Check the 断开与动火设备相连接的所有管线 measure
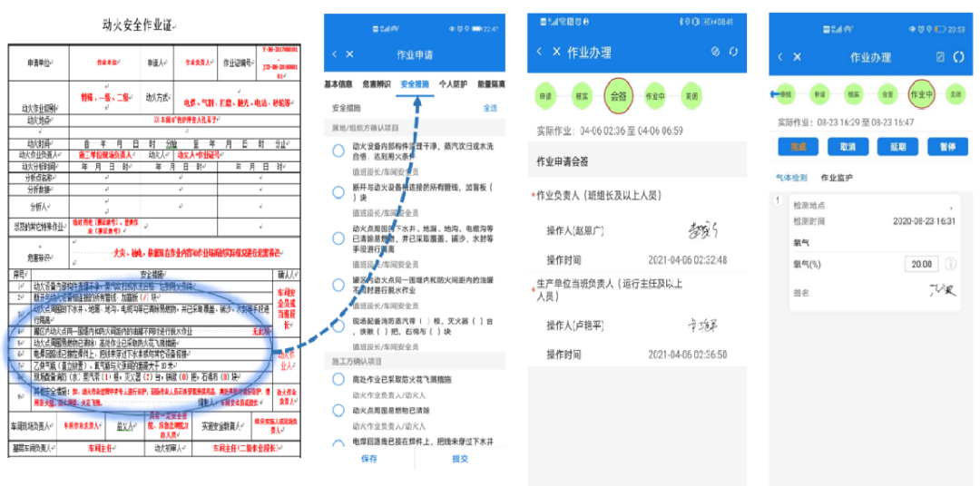The width and height of the screenshot is (980, 486). [338, 191]
